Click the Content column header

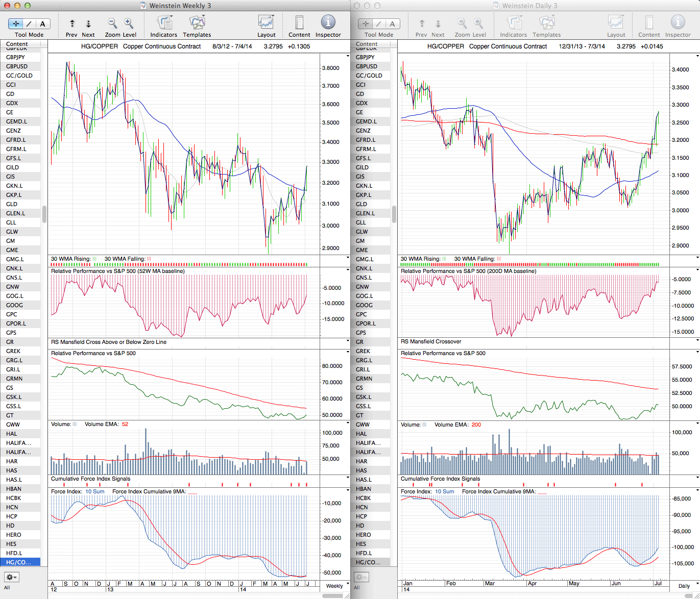[17, 44]
